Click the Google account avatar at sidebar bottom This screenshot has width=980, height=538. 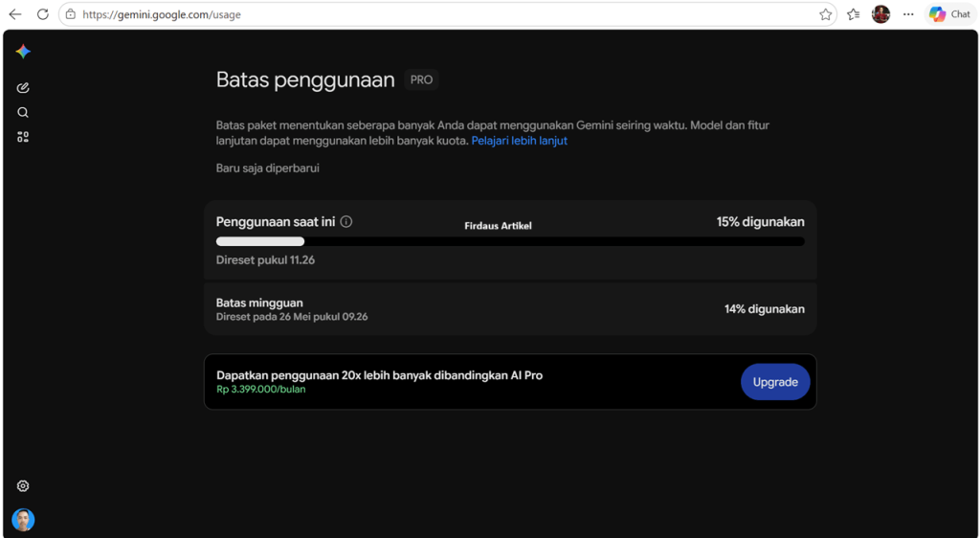click(x=23, y=519)
